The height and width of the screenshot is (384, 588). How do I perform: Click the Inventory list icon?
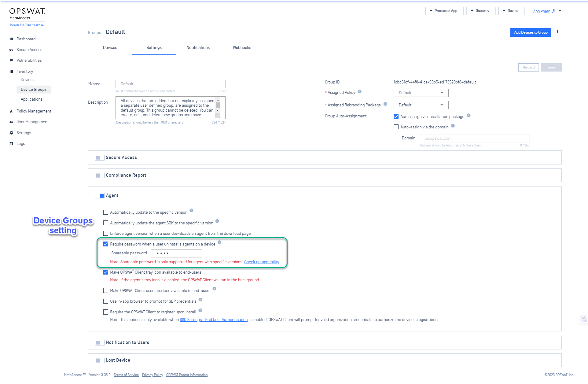click(x=11, y=72)
